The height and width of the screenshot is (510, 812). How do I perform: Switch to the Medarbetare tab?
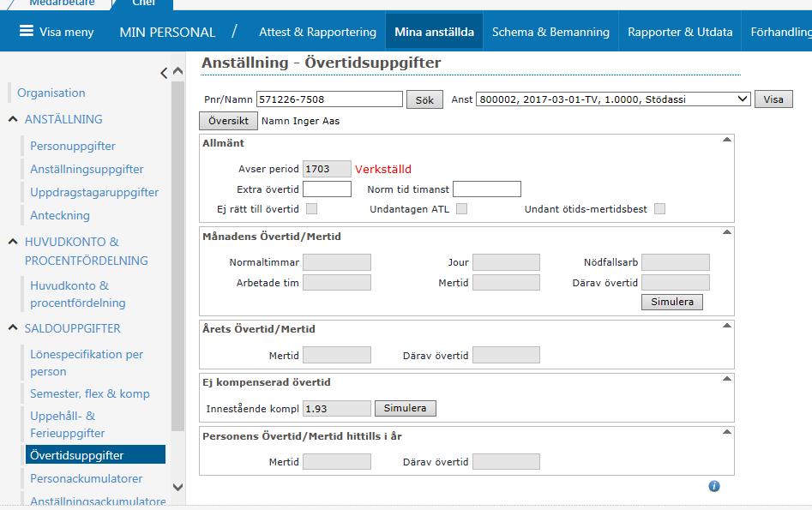62,3
